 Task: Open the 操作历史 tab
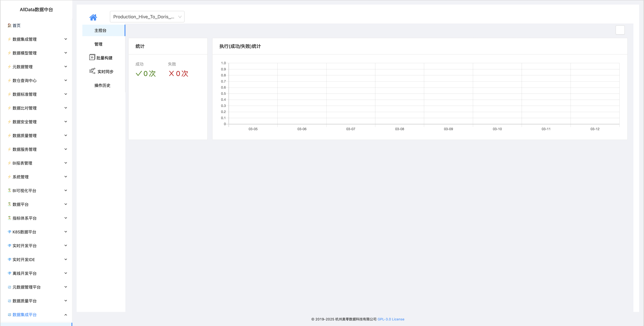(x=102, y=85)
